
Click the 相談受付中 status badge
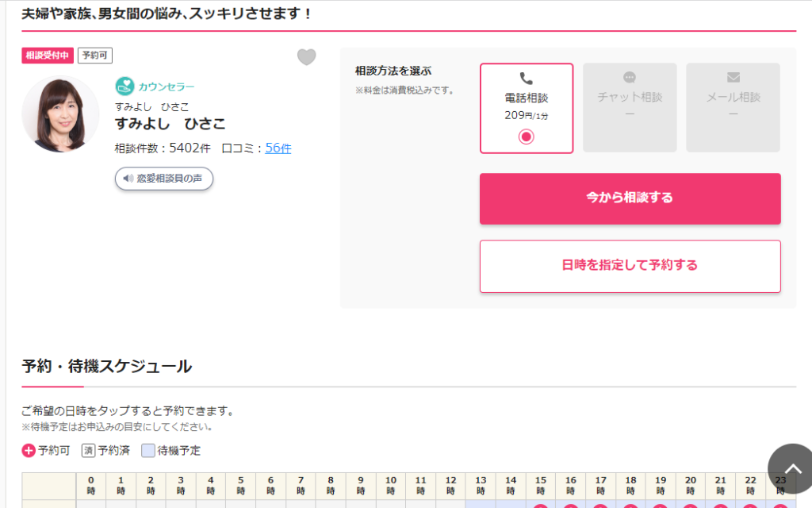(47, 56)
